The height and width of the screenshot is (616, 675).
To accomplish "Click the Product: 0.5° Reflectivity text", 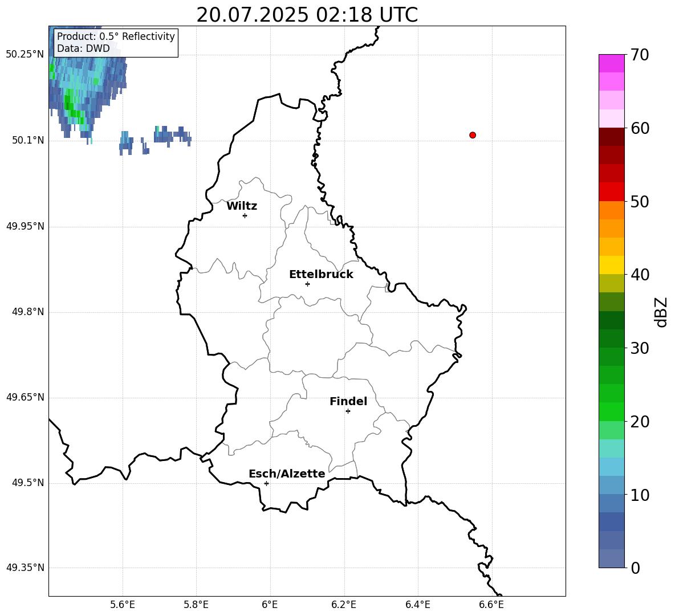I will point(116,36).
